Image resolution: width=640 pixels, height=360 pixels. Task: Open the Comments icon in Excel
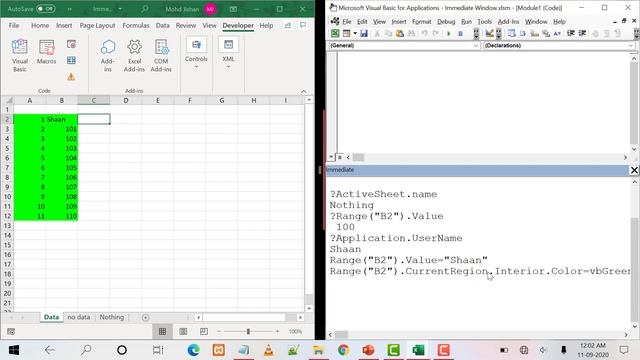point(303,25)
